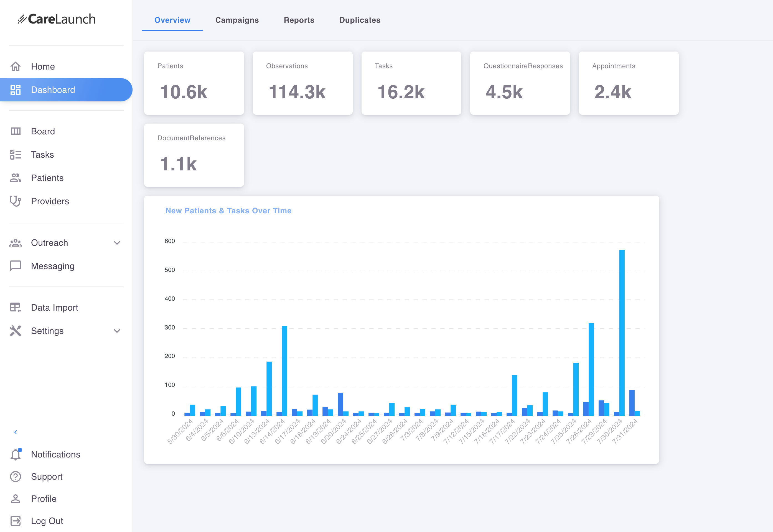
Task: Open the Tasks sidebar item
Action: point(66,155)
